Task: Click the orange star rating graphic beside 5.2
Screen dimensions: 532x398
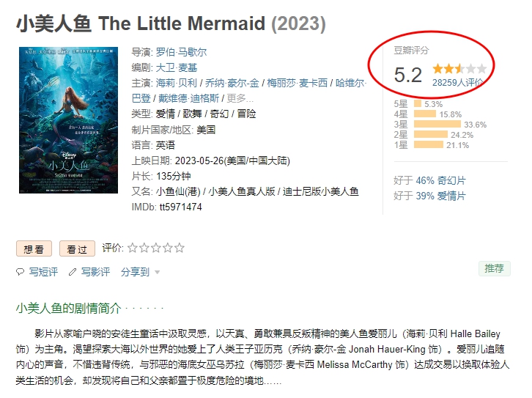Action: point(459,69)
